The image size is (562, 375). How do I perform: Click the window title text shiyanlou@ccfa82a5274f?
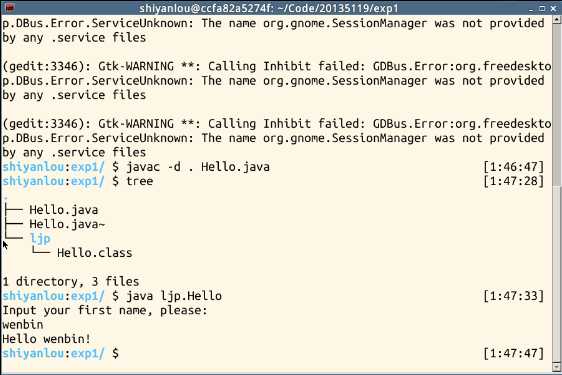pyautogui.click(x=206, y=8)
